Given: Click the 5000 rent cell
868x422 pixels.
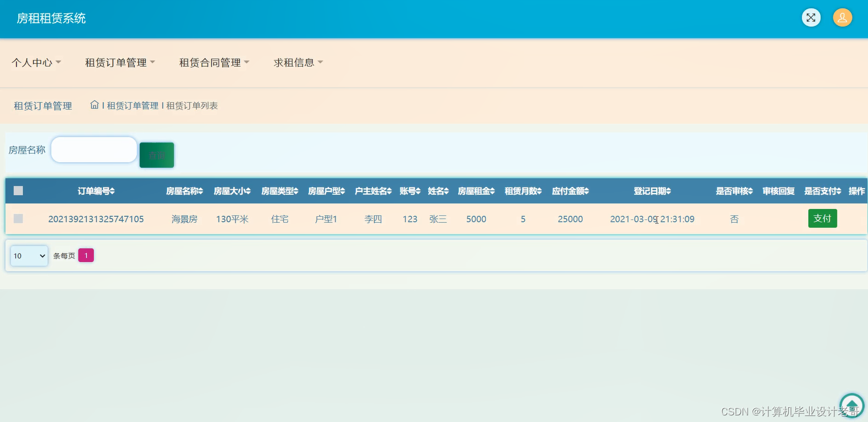Looking at the screenshot, I should 476,219.
